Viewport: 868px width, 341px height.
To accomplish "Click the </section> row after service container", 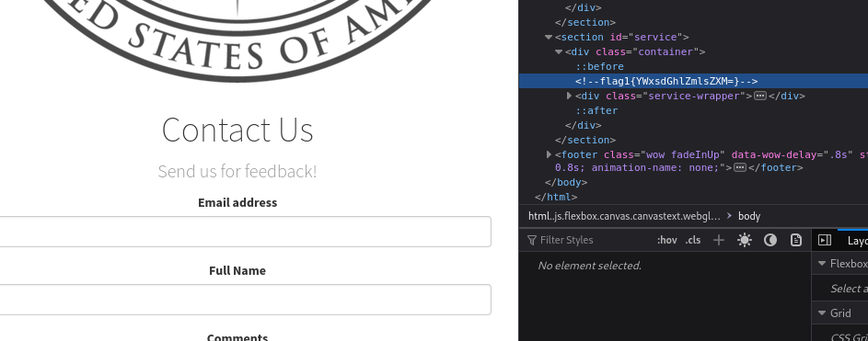I will tap(585, 140).
